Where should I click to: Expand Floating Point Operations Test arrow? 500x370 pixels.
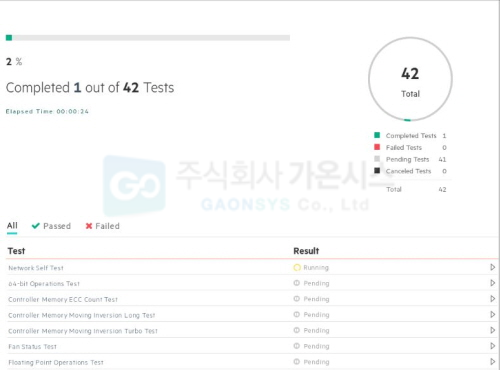pyautogui.click(x=492, y=362)
